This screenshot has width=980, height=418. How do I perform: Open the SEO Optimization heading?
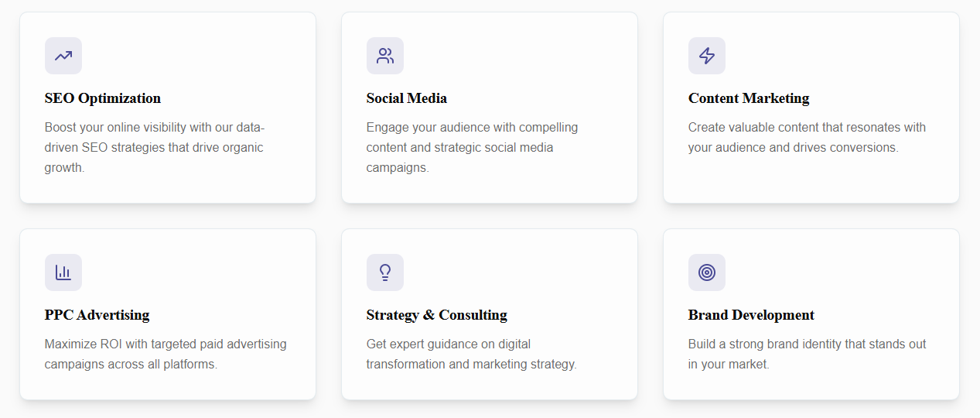pos(103,98)
